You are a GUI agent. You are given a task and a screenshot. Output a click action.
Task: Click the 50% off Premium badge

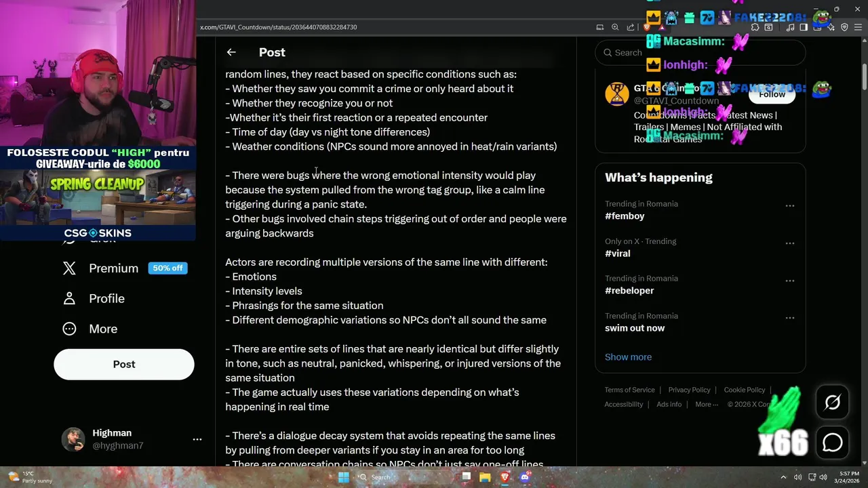pyautogui.click(x=167, y=268)
